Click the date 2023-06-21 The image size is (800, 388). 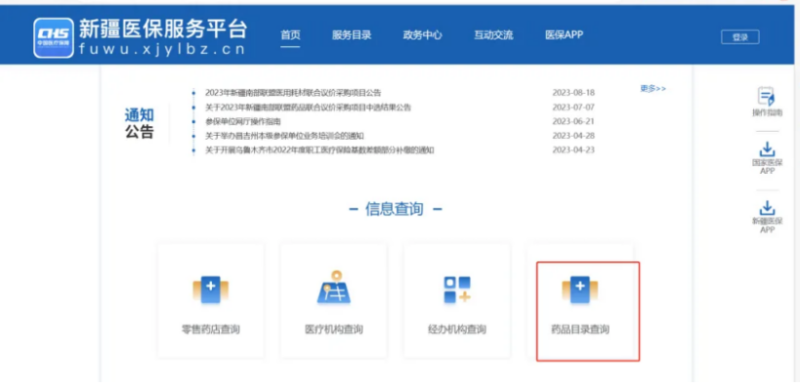[x=573, y=122]
